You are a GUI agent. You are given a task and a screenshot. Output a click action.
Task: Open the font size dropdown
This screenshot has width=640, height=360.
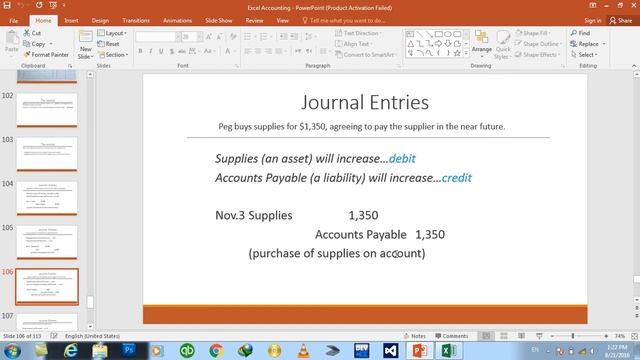click(200, 37)
